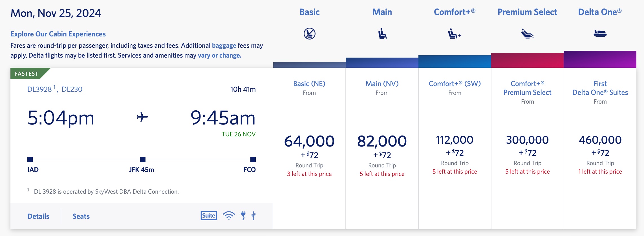Select the Basic cabin column header
Viewport: 644px width, 236px height.
tap(309, 12)
